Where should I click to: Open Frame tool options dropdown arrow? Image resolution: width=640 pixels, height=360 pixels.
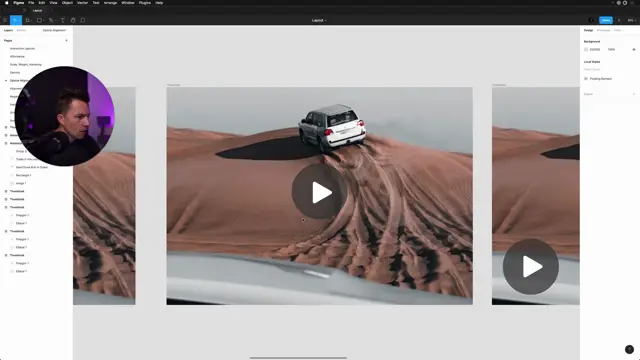point(31,20)
